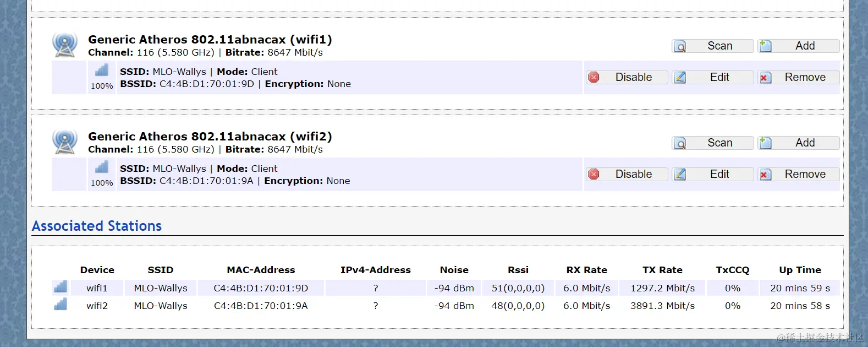
Task: Click the wifi1 radio antenna icon
Action: (65, 45)
